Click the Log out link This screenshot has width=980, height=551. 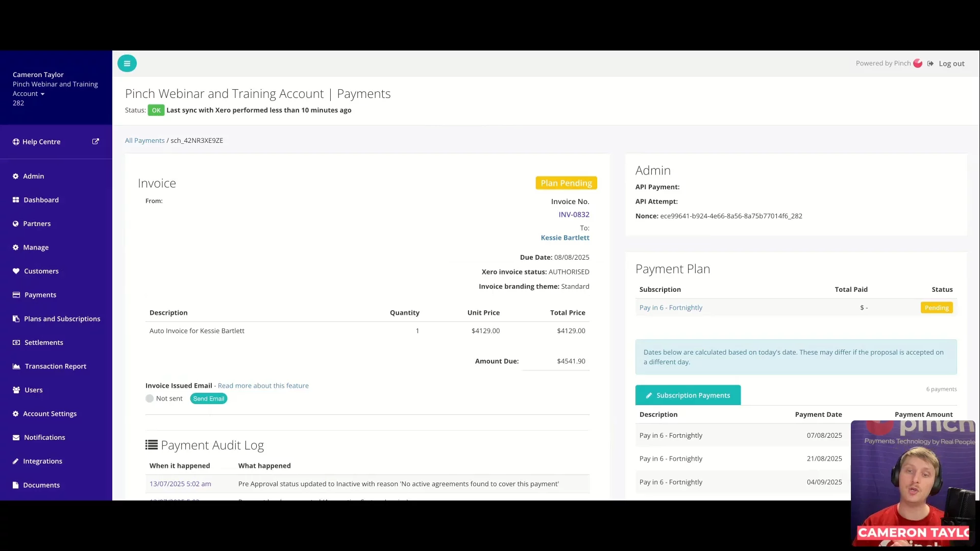tap(951, 64)
